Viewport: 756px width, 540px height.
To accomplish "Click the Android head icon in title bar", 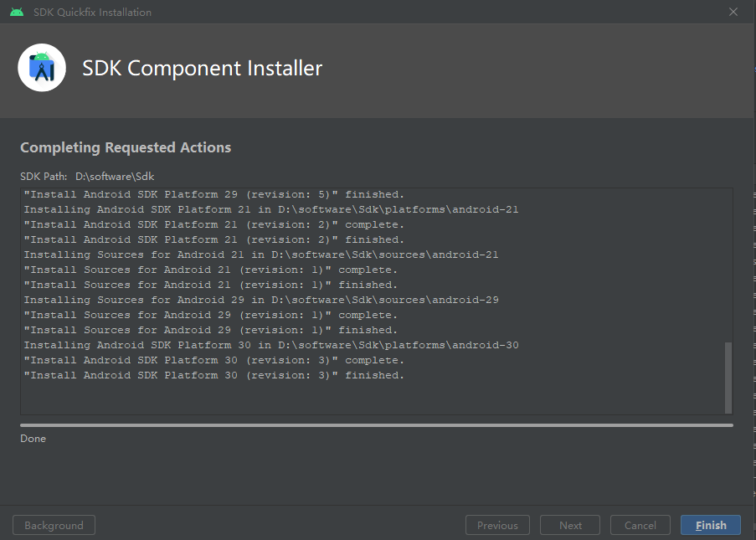I will click(17, 12).
